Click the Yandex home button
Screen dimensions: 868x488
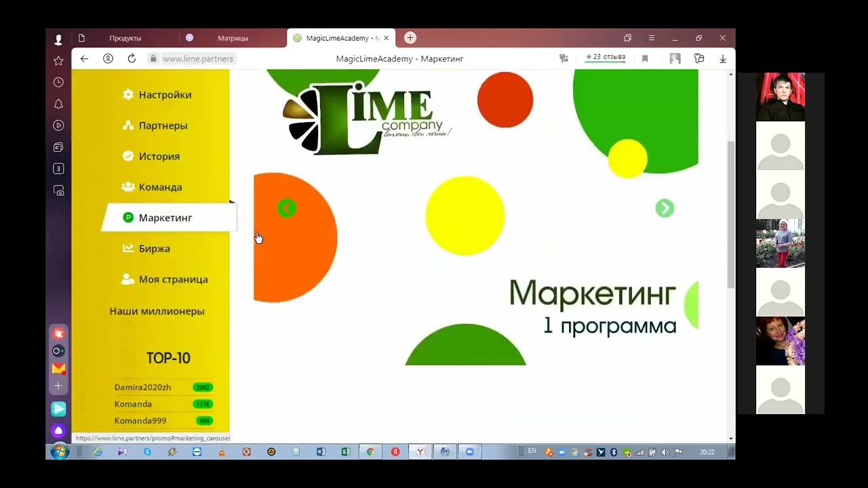[x=108, y=59]
